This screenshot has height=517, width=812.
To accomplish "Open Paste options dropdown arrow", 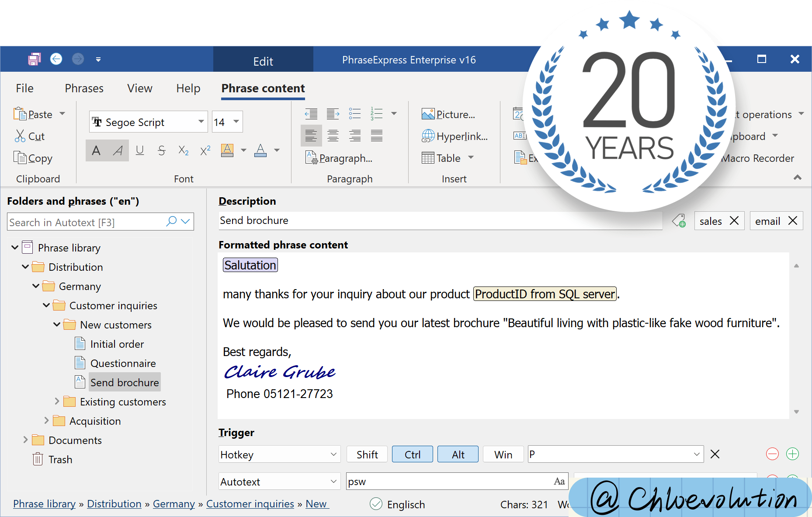I will (62, 114).
